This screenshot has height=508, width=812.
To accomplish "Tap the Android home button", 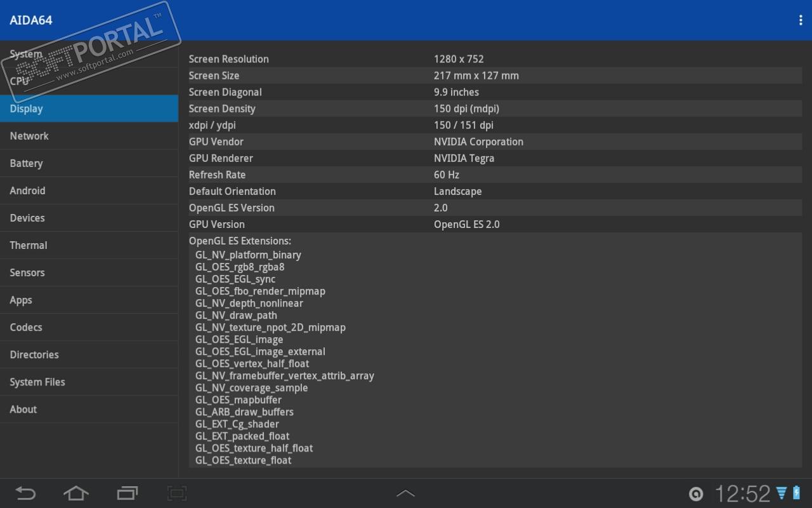I will point(76,493).
